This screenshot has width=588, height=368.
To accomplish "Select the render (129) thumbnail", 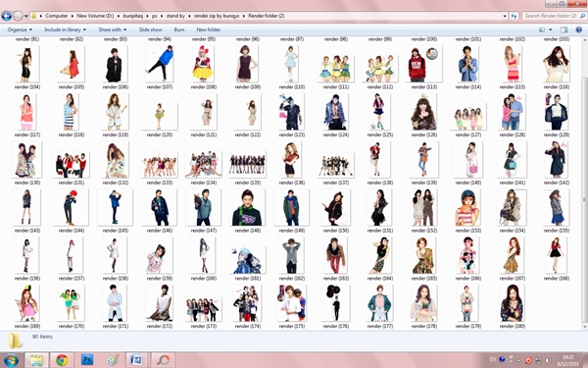I will point(557,112).
